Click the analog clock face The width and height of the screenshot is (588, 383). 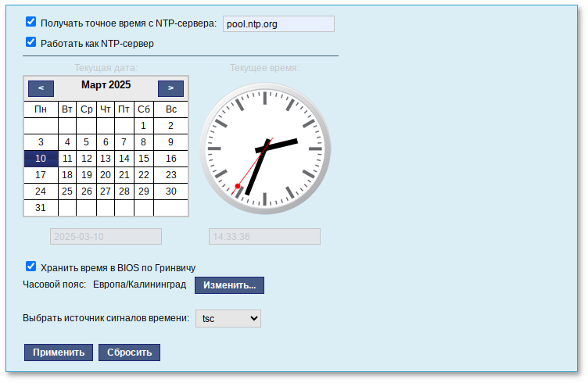pos(265,149)
